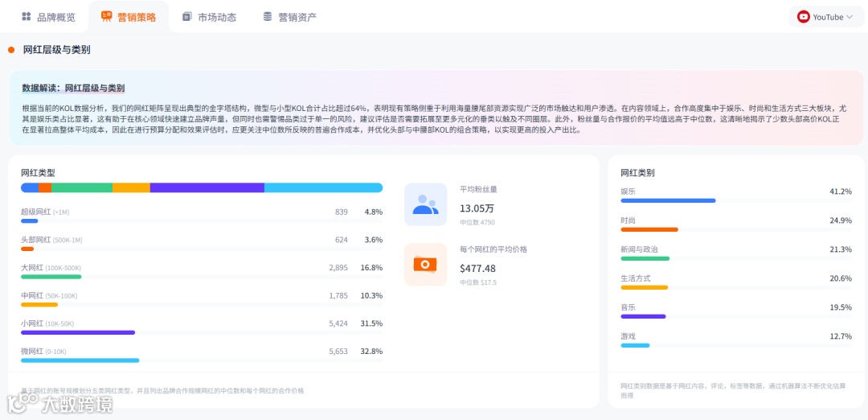Click the YouTube dropdown chevron arrow
Screen dimensions: 868x420
(x=850, y=17)
